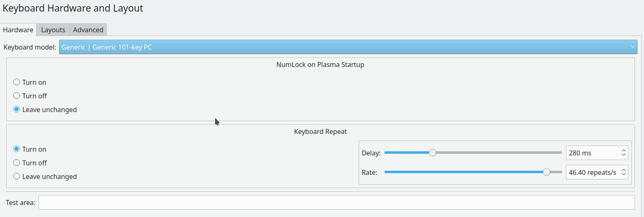Click the Rate slider handle

point(547,172)
